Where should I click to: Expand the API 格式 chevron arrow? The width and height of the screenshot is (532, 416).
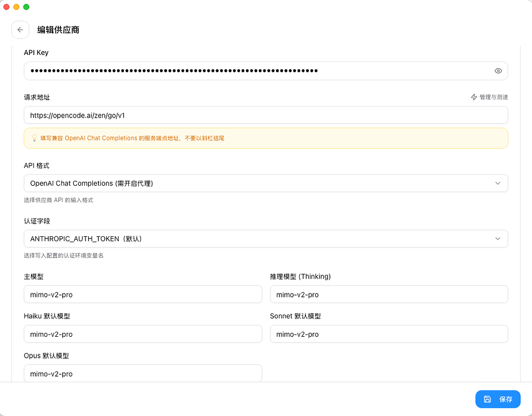pyautogui.click(x=498, y=183)
